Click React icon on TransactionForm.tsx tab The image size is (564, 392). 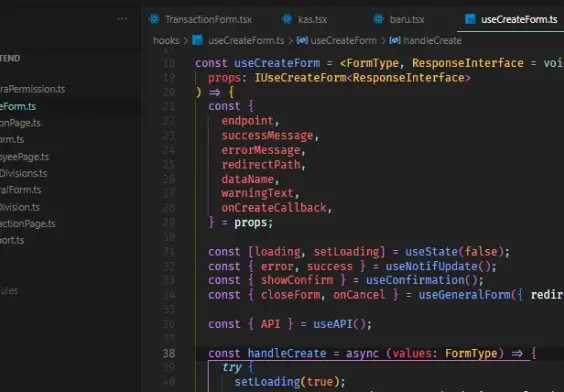point(154,19)
